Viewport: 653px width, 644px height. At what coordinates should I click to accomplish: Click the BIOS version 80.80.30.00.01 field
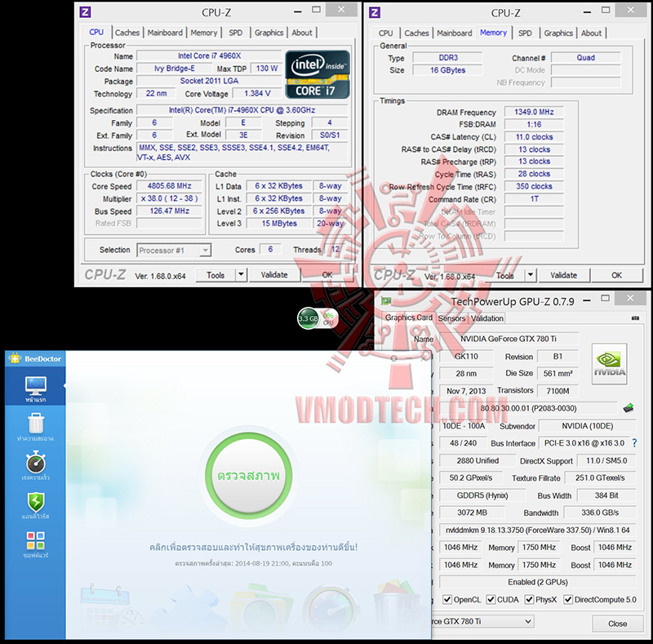(528, 408)
